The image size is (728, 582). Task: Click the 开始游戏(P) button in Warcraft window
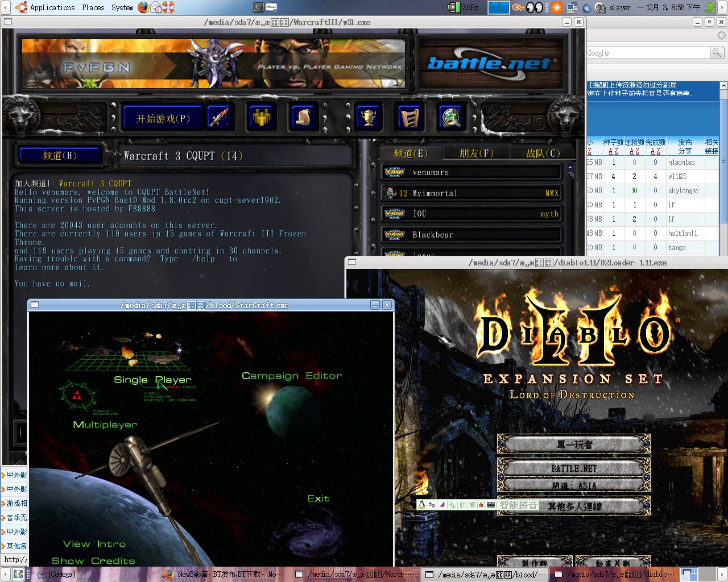163,119
